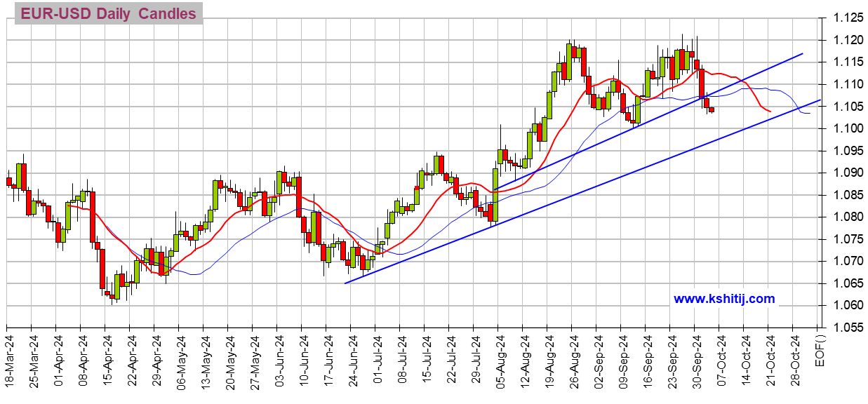
Task: Open the www.kshitij.com link
Action: 724,299
